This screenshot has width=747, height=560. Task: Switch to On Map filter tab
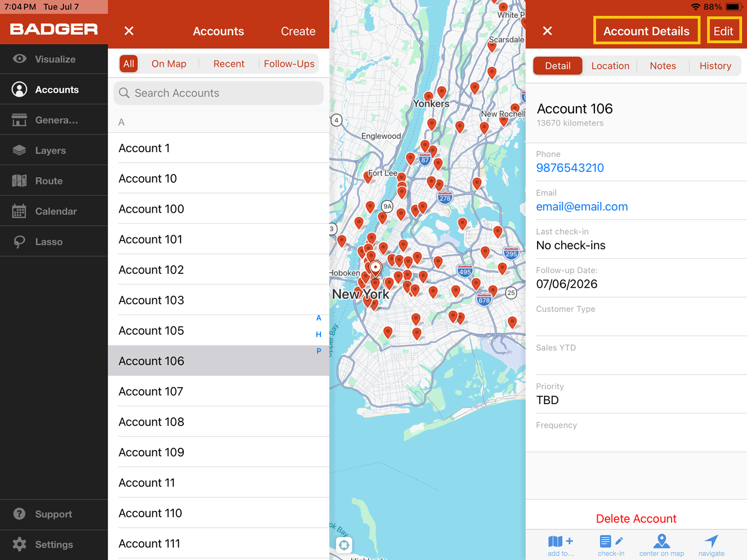tap(169, 63)
